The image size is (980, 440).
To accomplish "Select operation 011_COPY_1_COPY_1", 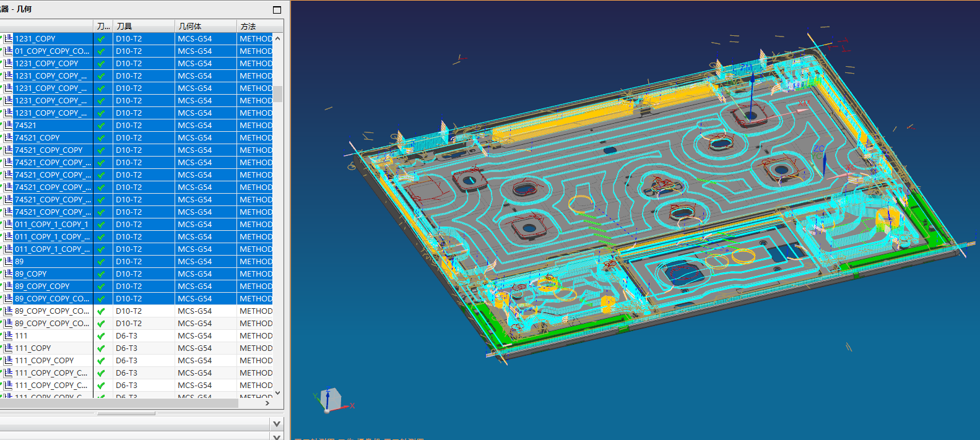I will 51,224.
